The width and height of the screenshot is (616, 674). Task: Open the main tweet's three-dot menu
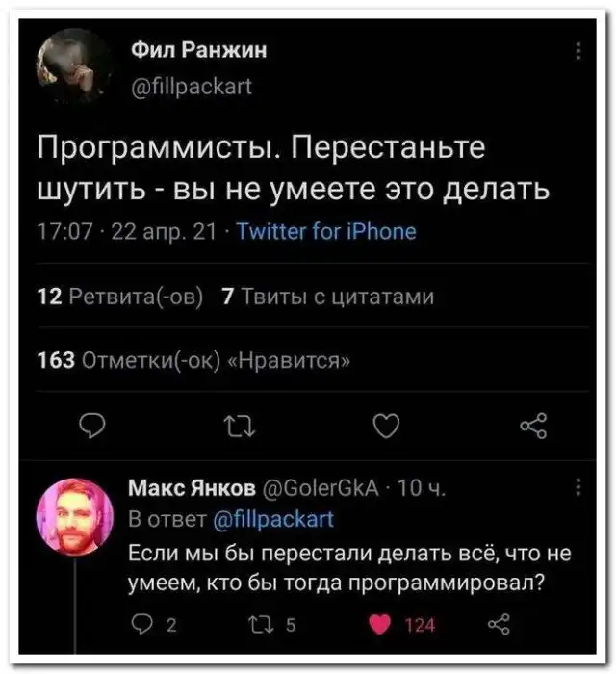click(x=577, y=52)
